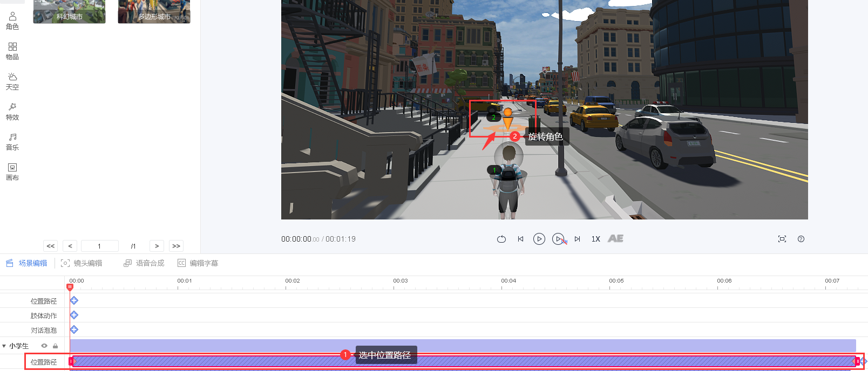Go to the next page of scenes

[x=157, y=246]
